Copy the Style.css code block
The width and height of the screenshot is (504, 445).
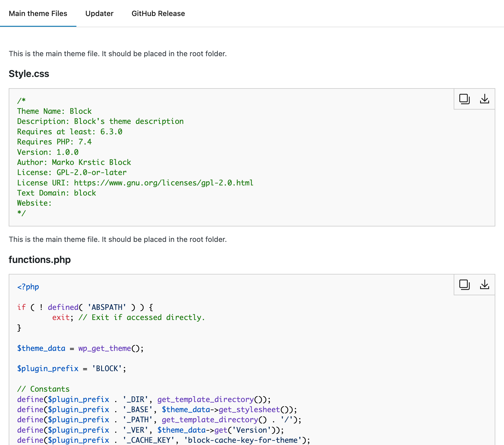[464, 99]
